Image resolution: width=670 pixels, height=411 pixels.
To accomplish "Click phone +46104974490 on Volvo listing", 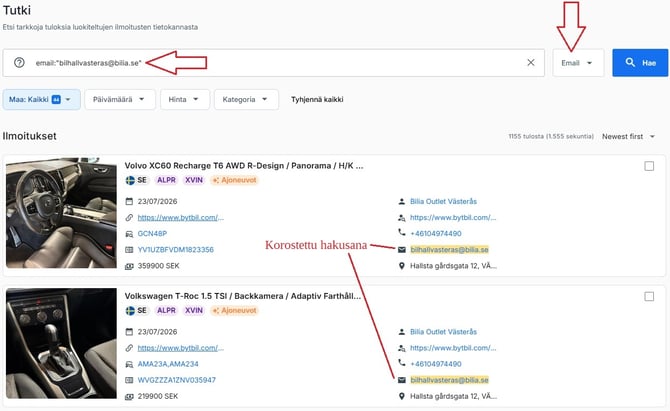I will tap(436, 234).
